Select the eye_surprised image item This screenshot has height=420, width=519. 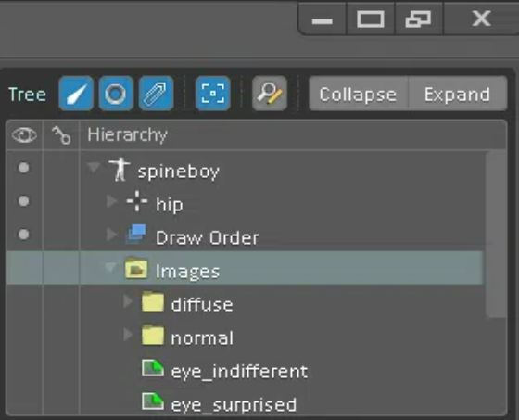point(219,404)
